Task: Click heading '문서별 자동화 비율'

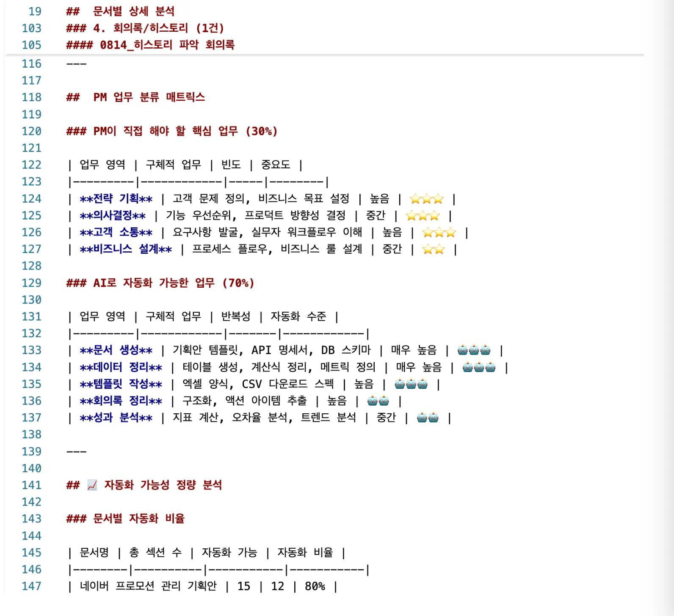Action: tap(139, 519)
